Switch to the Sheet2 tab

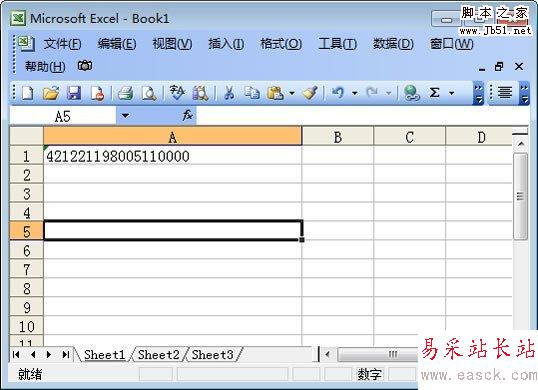click(159, 355)
